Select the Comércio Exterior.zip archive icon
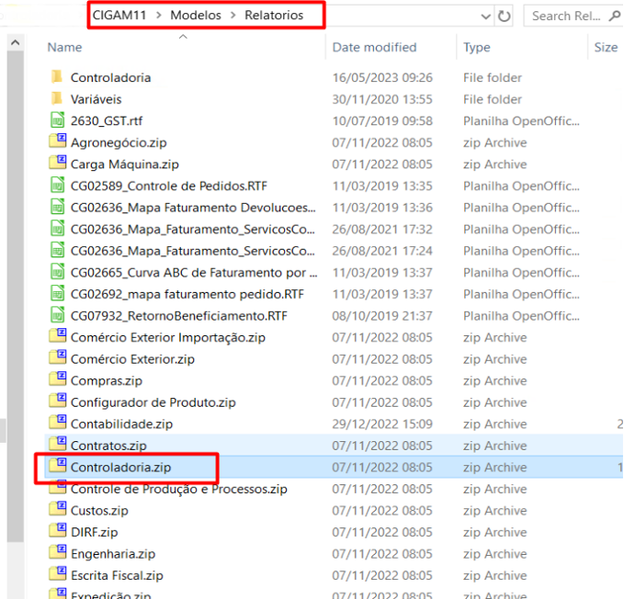This screenshot has height=599, width=624. pos(57,358)
